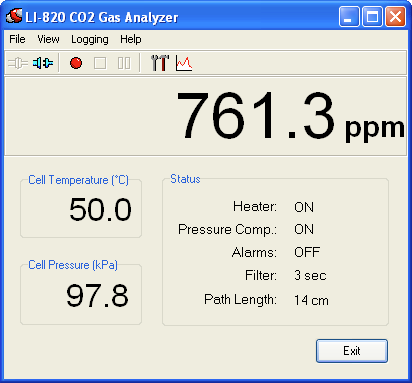Image resolution: width=412 pixels, height=383 pixels.
Task: Click the Exit button
Action: [x=352, y=351]
